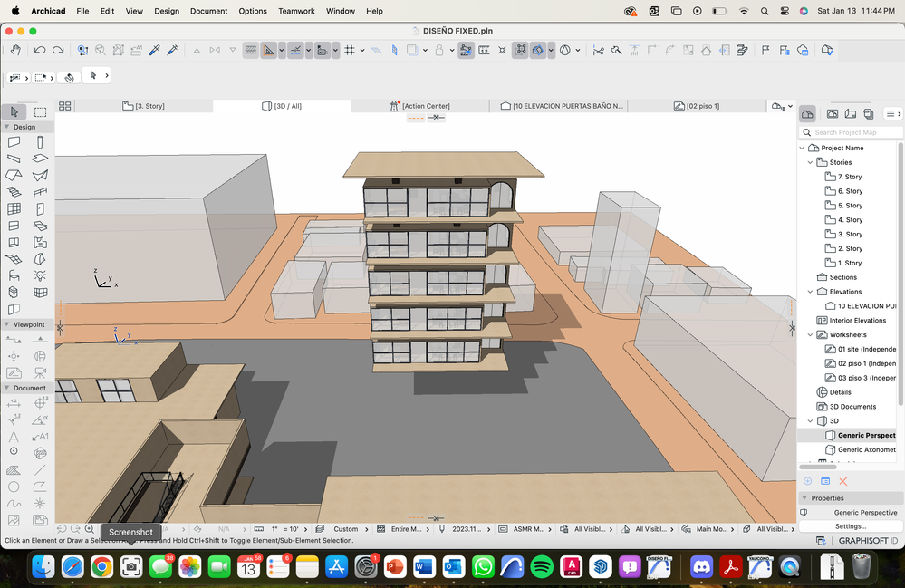Click the white fill swatch in the toolbar
This screenshot has width=905, height=588.
(412, 50)
